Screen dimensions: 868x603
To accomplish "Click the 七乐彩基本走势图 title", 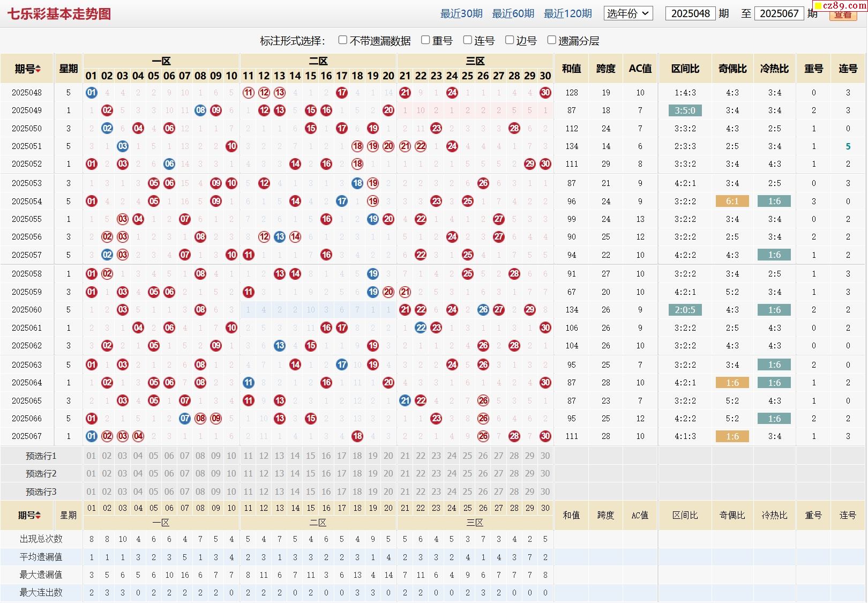I will 59,14.
